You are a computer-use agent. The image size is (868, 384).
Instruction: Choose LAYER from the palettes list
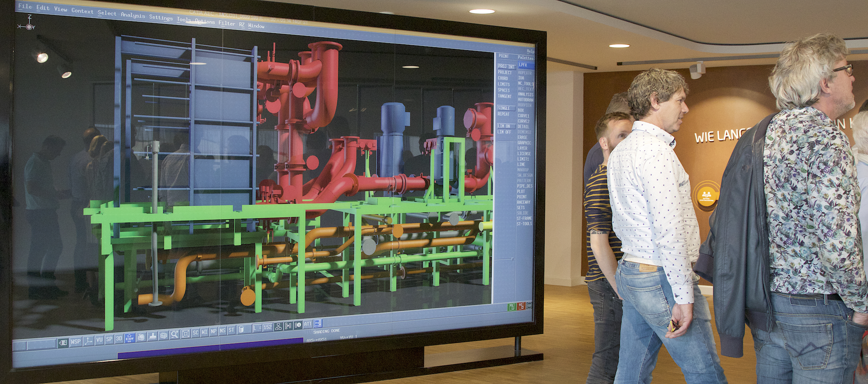522,148
